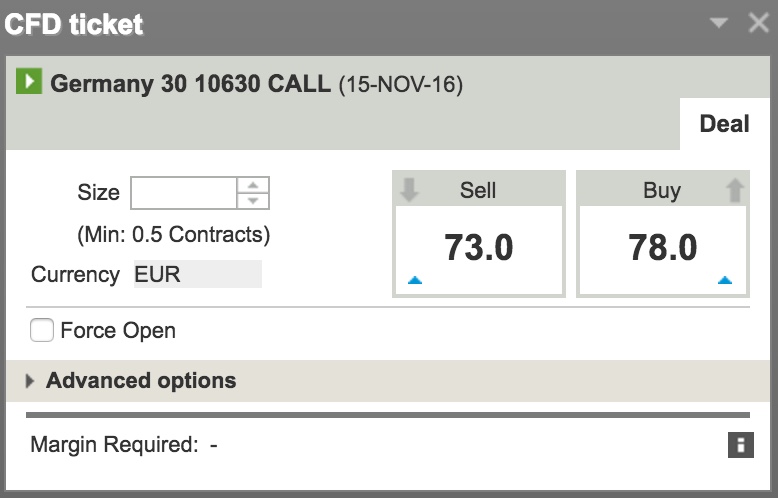Open the Margin Required info icon
Image resolution: width=778 pixels, height=498 pixels.
tap(740, 445)
